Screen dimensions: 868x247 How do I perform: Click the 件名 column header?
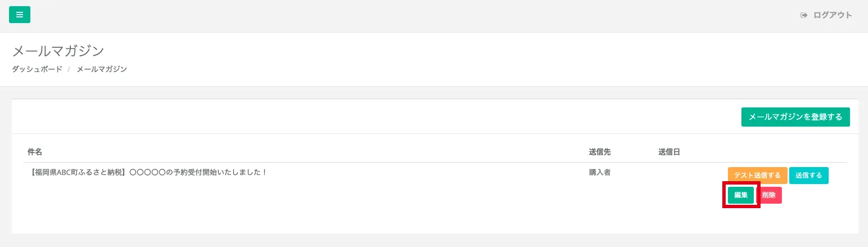point(35,152)
